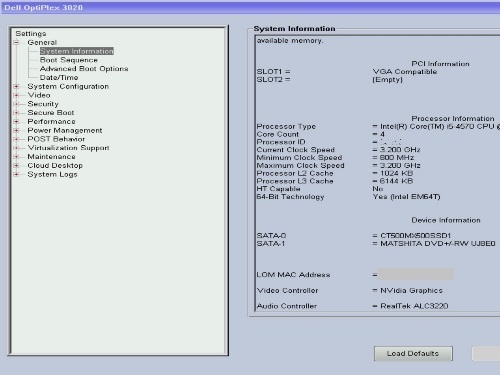
Task: Expand the Power Management node
Action: coord(16,130)
